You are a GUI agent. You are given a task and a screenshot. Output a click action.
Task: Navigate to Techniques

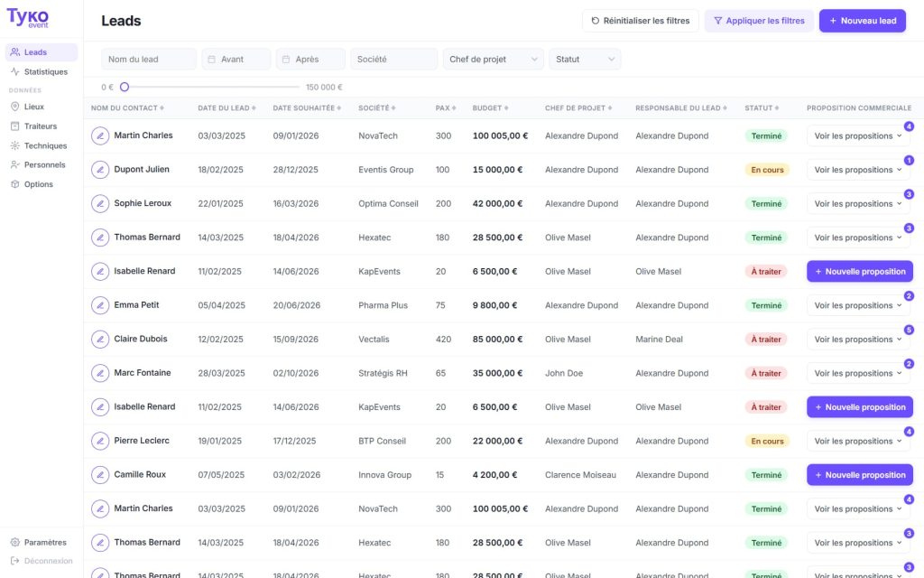point(42,145)
